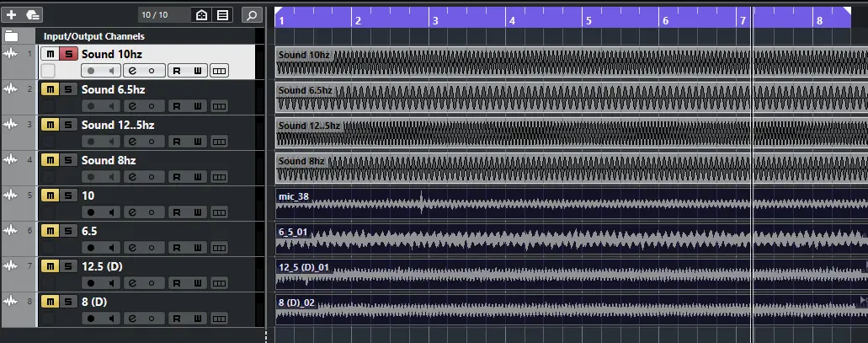Click record enable on 12.5 (D) track

(x=91, y=283)
